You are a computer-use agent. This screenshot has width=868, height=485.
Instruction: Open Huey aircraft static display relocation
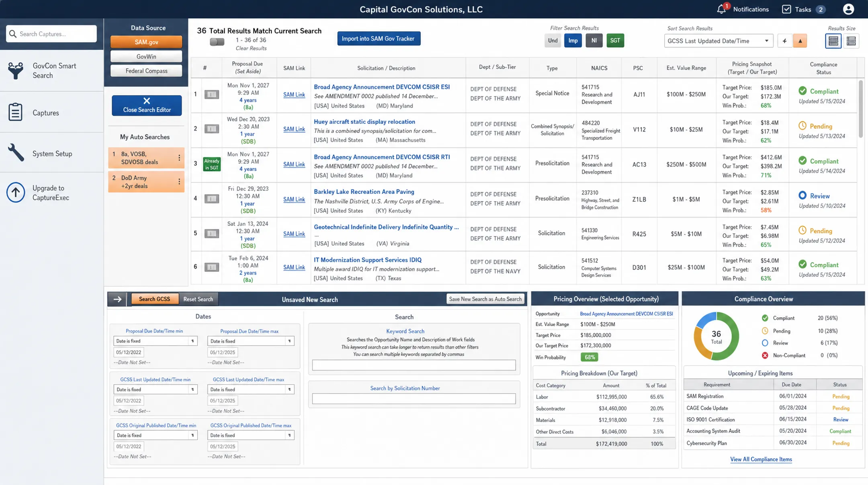click(364, 121)
